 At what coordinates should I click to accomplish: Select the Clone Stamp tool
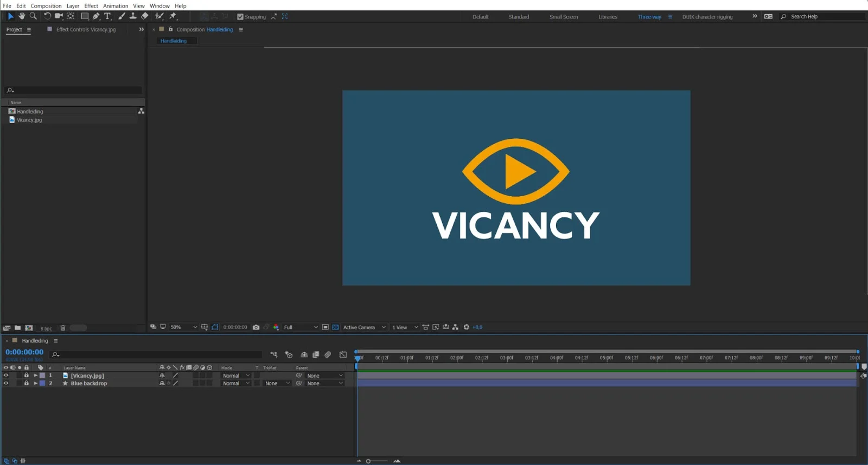tap(133, 16)
